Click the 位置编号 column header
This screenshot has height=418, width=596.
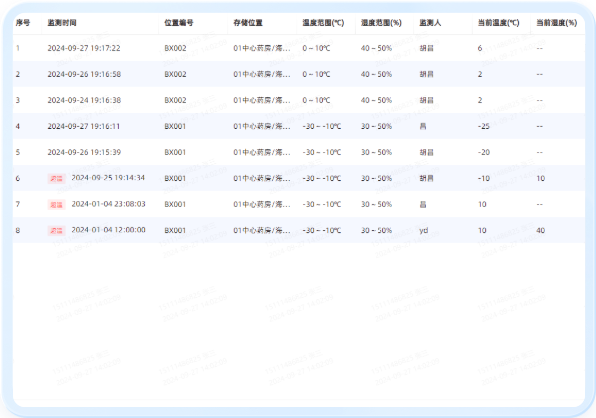pyautogui.click(x=179, y=23)
